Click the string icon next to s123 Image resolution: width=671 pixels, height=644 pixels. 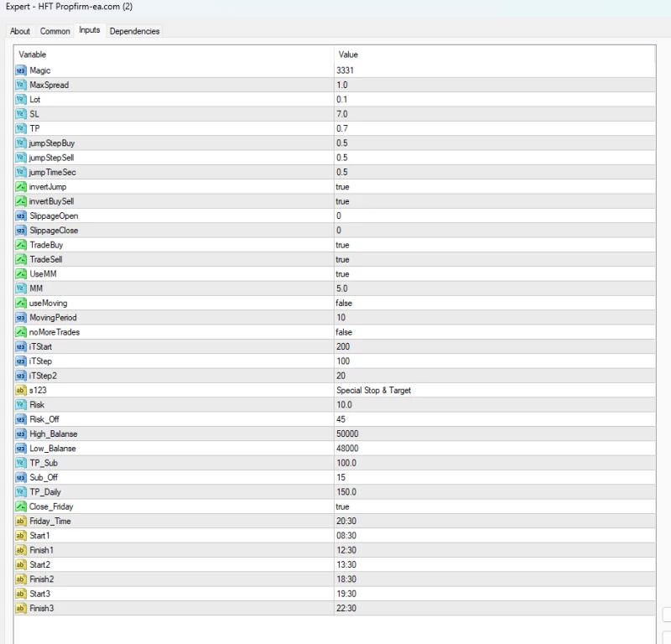click(21, 390)
